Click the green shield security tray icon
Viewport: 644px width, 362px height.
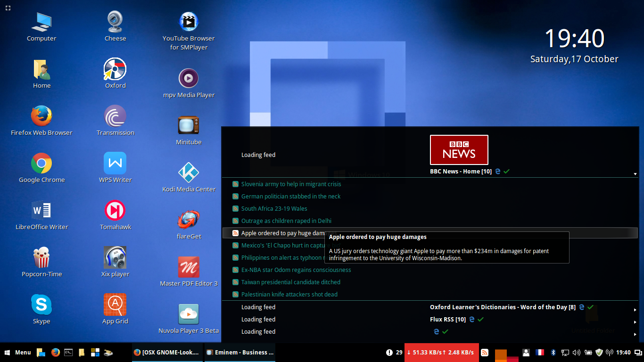(x=599, y=352)
